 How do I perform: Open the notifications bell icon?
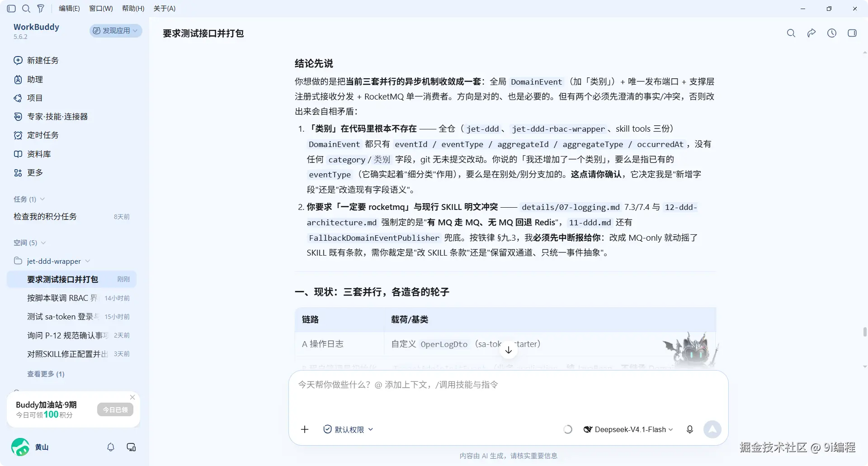pyautogui.click(x=111, y=447)
